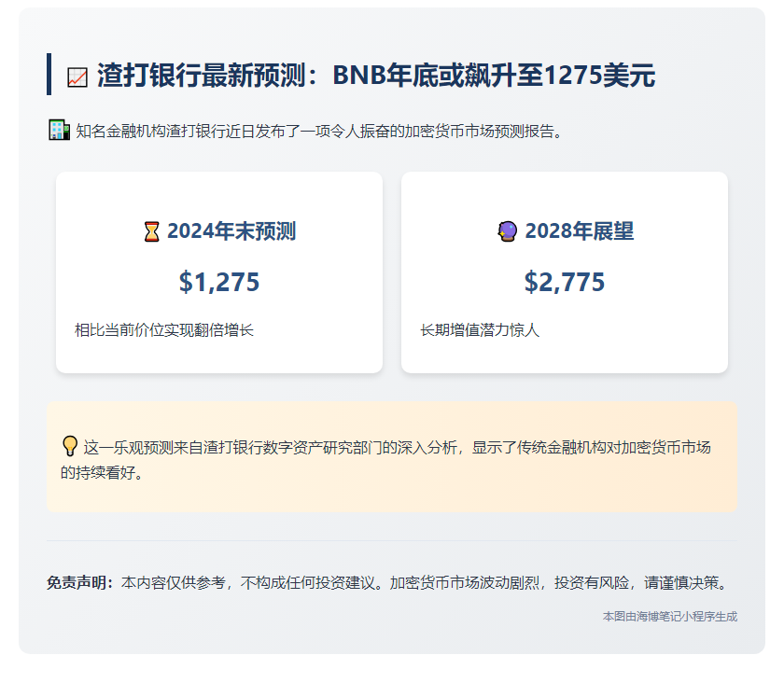Click the price value $1,275
The image size is (784, 683).
pyautogui.click(x=219, y=282)
